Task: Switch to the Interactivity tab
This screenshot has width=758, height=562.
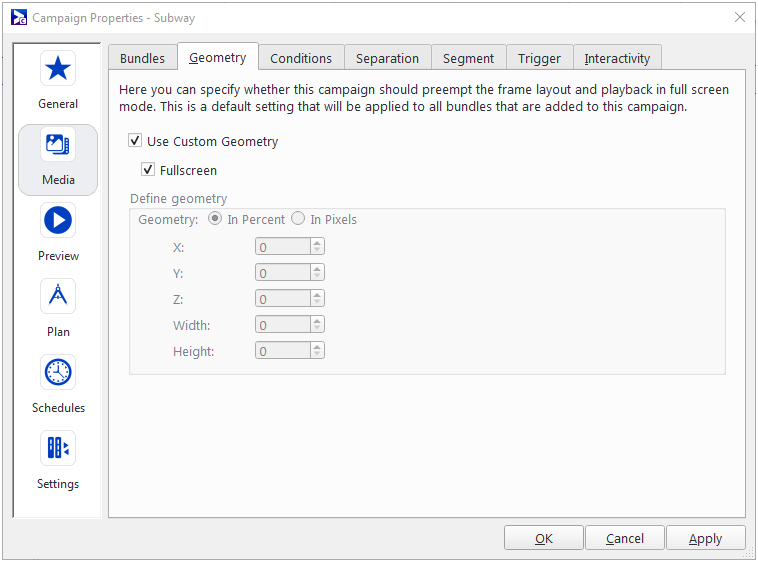Action: (617, 58)
